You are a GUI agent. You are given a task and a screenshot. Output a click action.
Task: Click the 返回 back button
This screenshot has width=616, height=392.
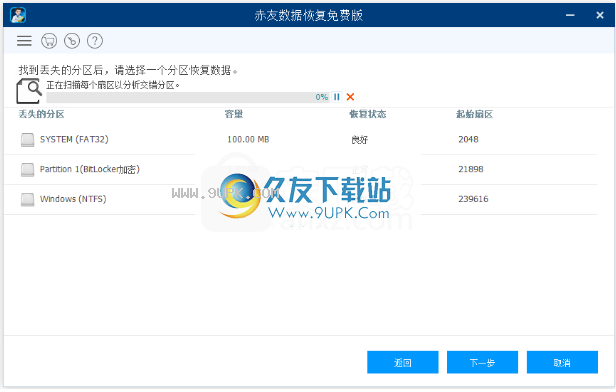[403, 362]
